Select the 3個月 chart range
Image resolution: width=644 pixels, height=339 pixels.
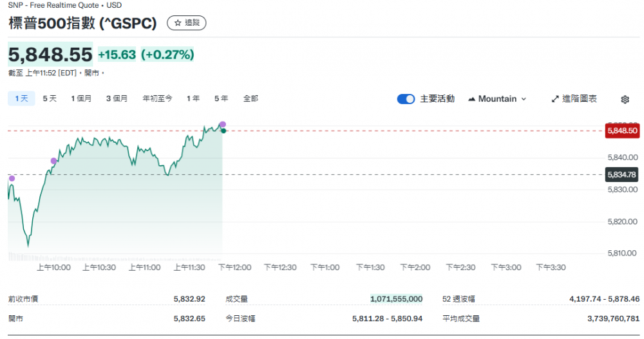(117, 98)
